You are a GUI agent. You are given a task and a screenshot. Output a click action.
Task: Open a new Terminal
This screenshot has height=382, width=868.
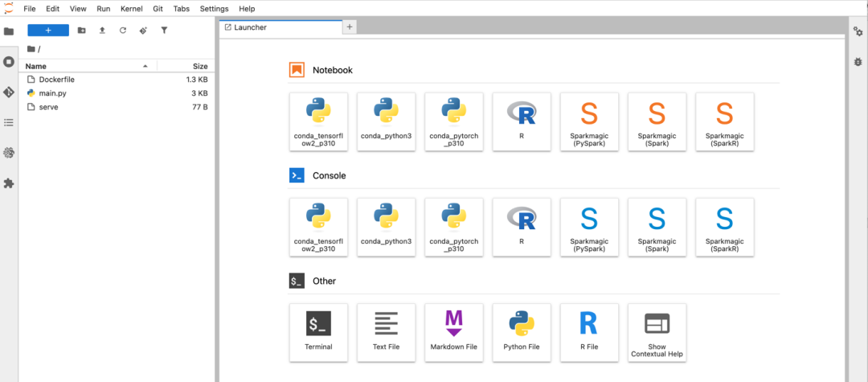click(x=318, y=333)
